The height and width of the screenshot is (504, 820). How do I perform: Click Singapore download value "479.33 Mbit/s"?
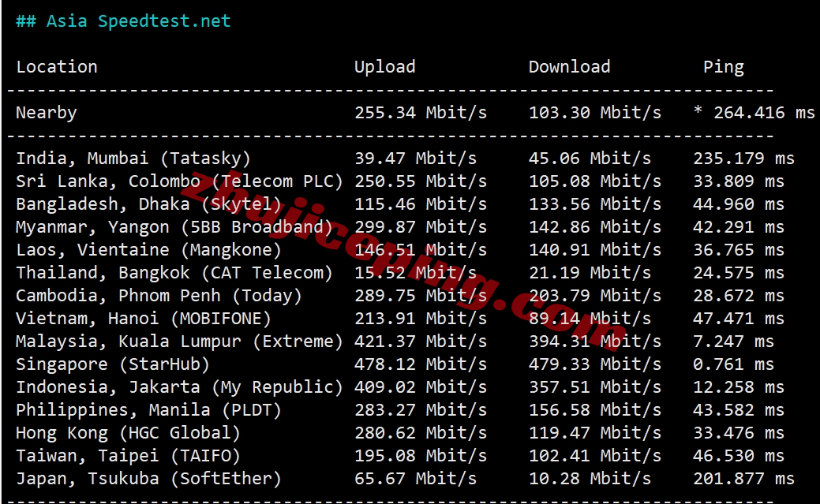pyautogui.click(x=595, y=364)
